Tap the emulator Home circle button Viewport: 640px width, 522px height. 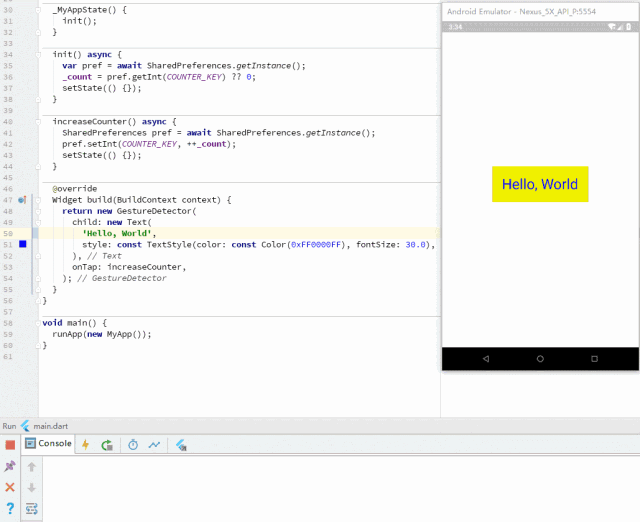point(540,359)
